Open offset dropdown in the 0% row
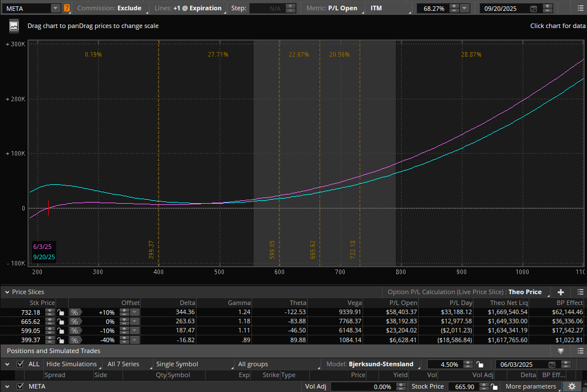The width and height of the screenshot is (587, 392). pos(135,321)
